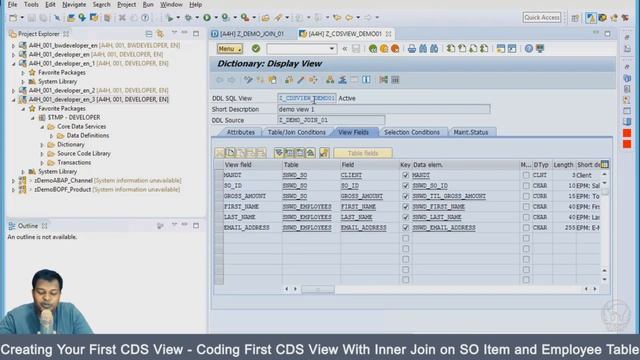Toggle M... checkbox for SO_ID row
This screenshot has width=640, height=360.
point(526,186)
